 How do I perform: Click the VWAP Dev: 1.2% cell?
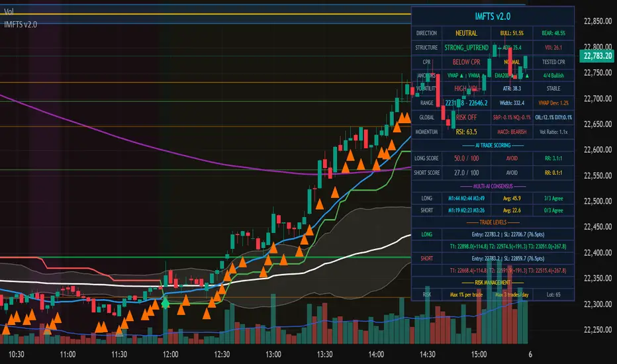553,103
